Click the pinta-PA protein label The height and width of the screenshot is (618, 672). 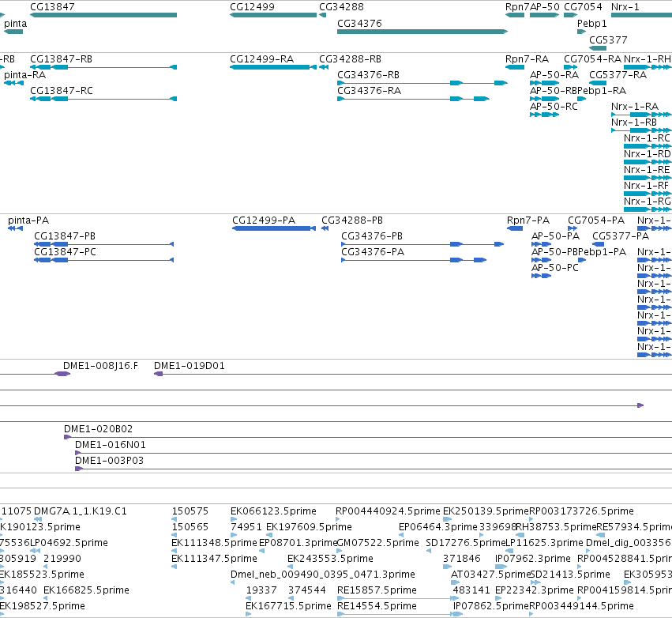(28, 220)
